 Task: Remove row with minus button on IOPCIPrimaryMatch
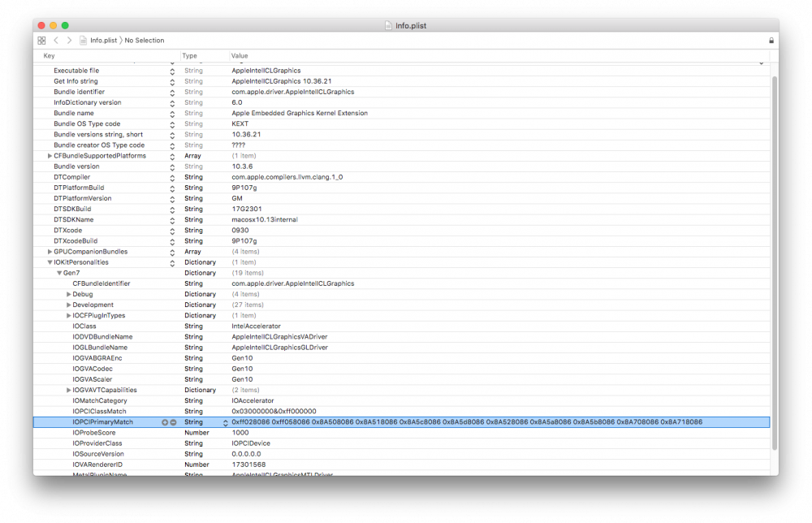(174, 422)
